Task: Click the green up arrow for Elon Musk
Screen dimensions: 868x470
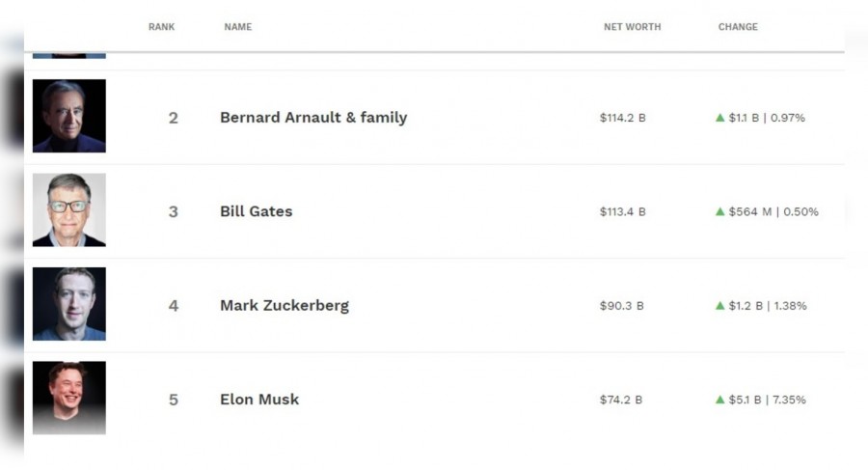Action: coord(719,400)
